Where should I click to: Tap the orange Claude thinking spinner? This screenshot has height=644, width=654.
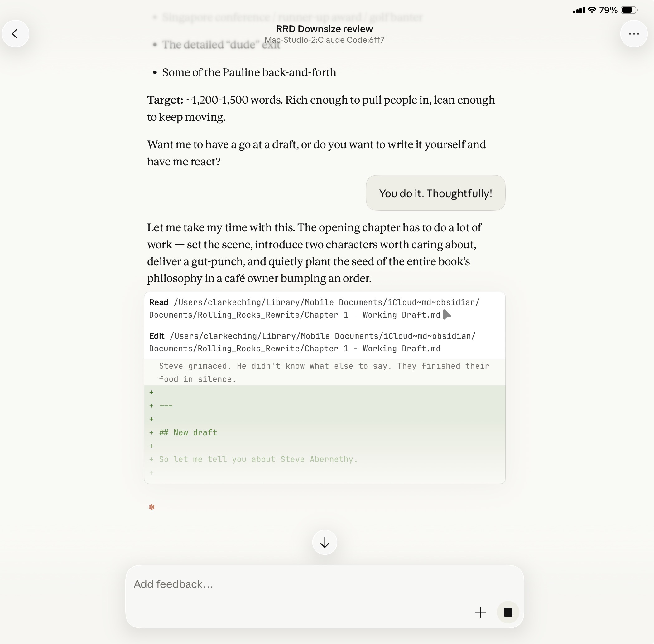[152, 507]
